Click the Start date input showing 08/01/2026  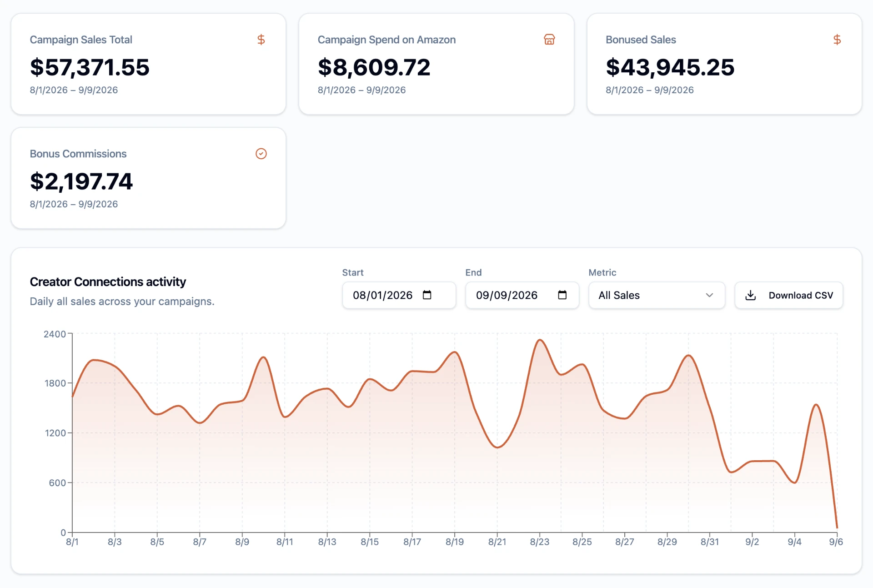pyautogui.click(x=399, y=295)
